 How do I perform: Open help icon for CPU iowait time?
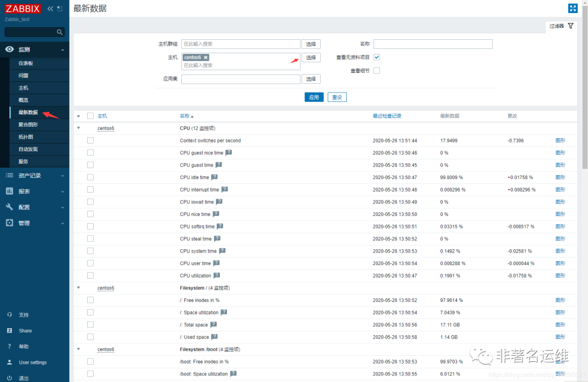point(219,202)
